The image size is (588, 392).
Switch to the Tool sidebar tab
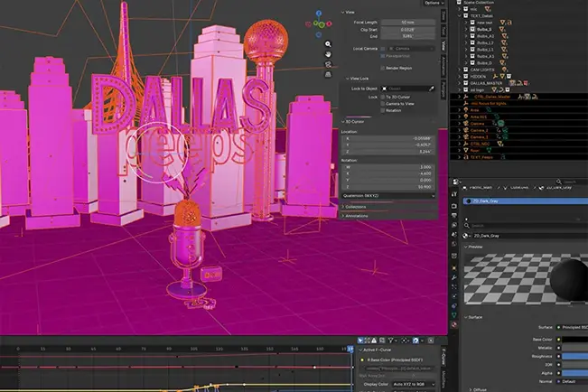point(443,31)
